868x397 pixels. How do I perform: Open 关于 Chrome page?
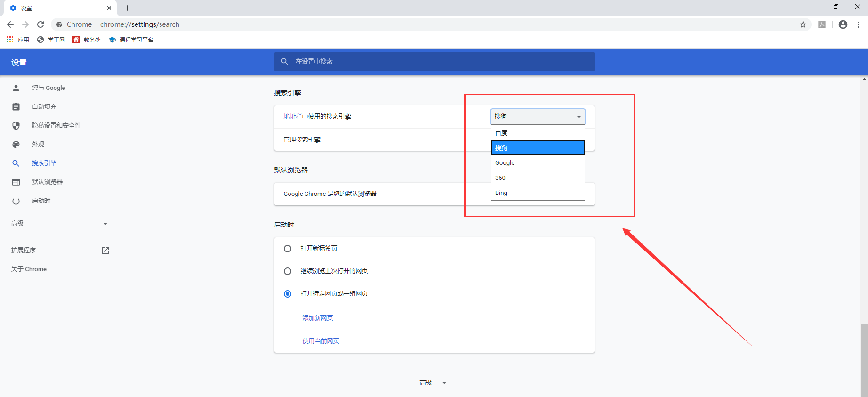point(29,269)
